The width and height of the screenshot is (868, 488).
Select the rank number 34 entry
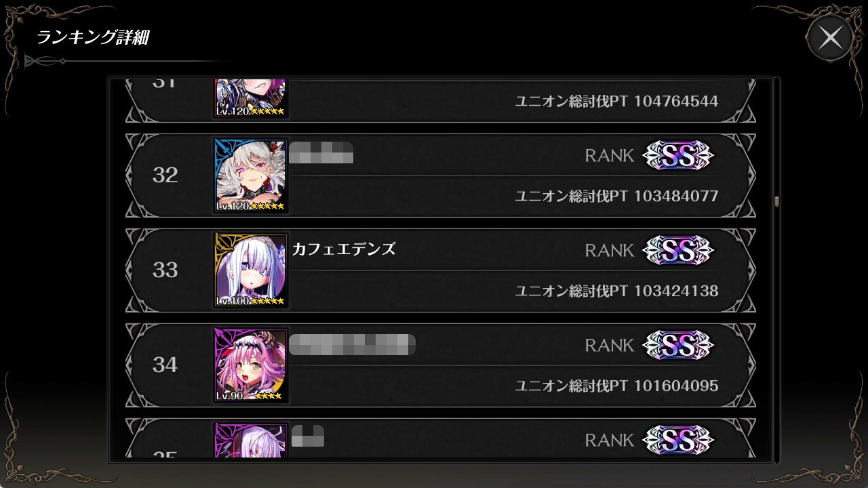(x=165, y=365)
